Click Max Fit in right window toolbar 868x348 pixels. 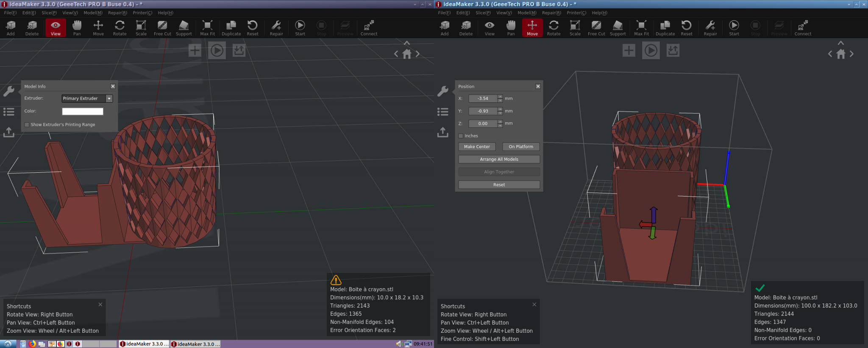pos(641,28)
